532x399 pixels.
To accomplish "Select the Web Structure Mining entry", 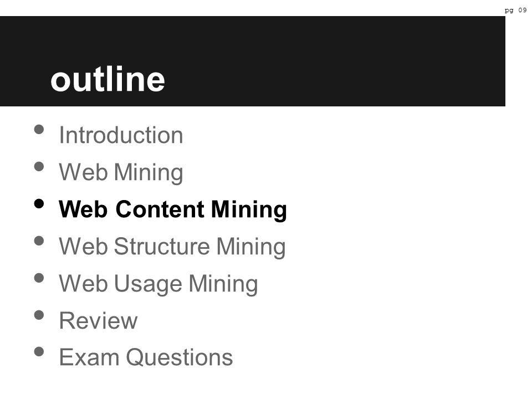I will click(172, 246).
